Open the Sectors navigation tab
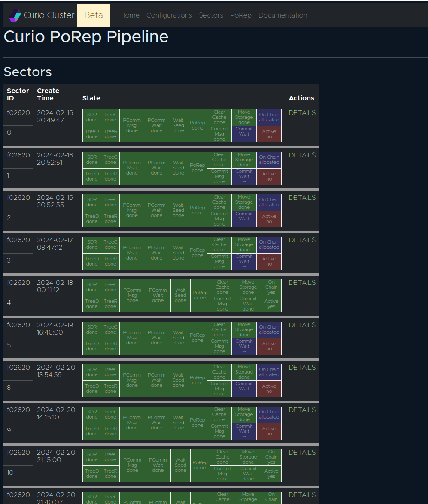 click(x=211, y=15)
